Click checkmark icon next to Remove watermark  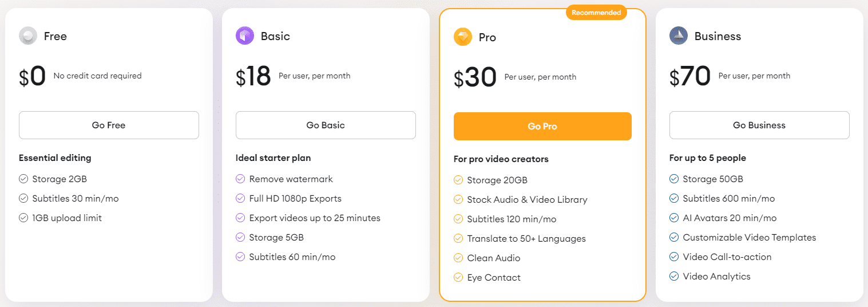pyautogui.click(x=240, y=179)
